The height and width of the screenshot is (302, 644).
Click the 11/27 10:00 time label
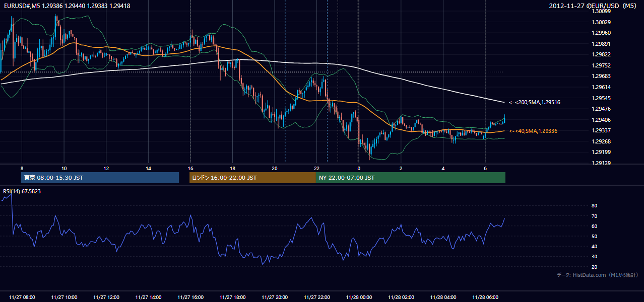point(64,297)
